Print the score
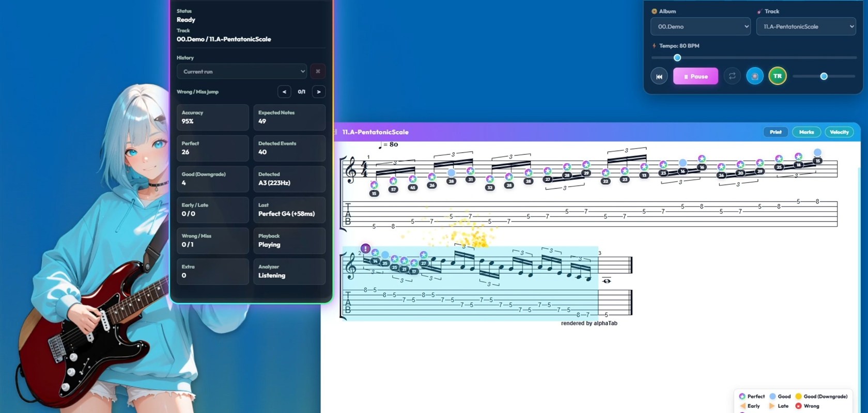The image size is (868, 413). [x=776, y=132]
